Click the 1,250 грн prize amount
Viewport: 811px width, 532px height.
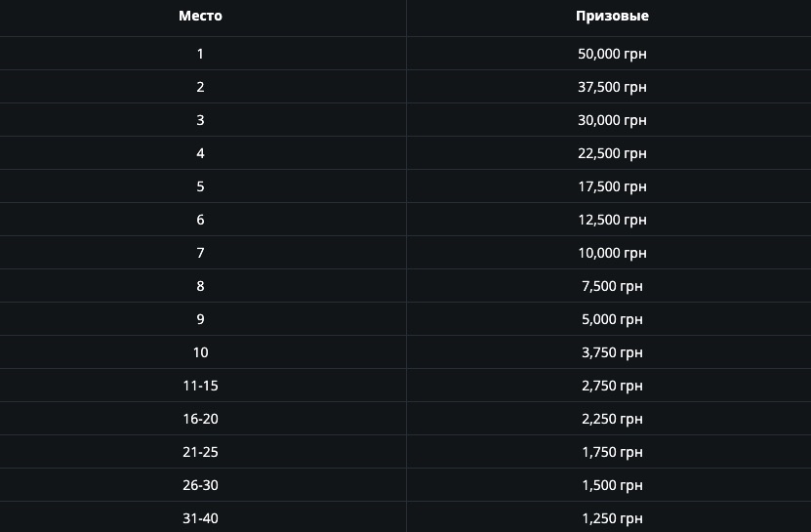coord(612,518)
